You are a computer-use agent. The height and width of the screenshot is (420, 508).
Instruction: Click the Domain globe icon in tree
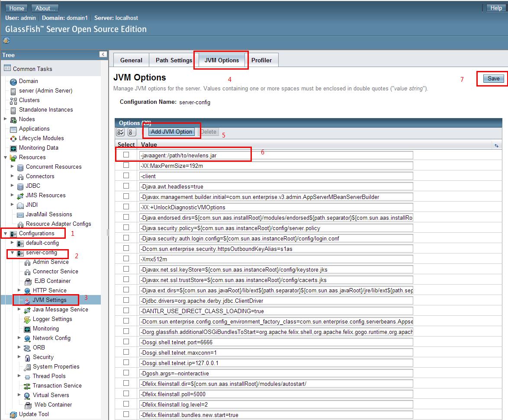pos(13,82)
